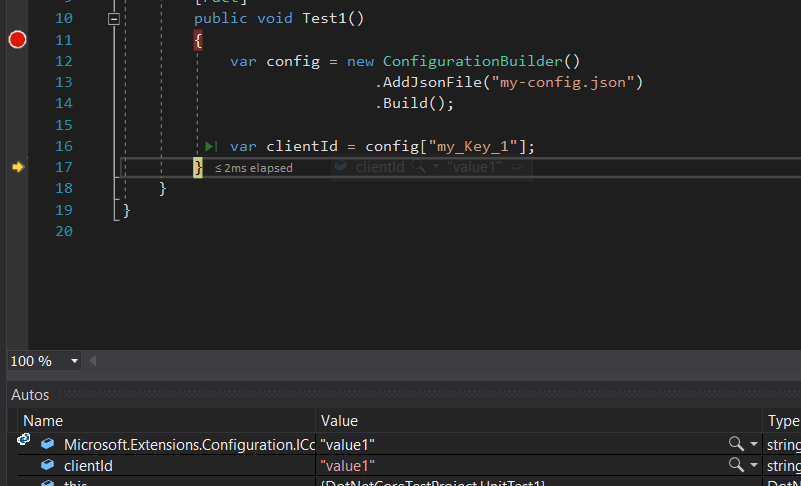Click the clientId variable cube icon

click(x=47, y=465)
